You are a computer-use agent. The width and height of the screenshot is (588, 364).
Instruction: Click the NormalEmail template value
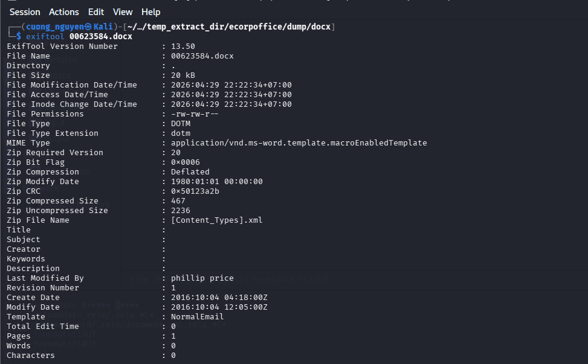point(197,316)
